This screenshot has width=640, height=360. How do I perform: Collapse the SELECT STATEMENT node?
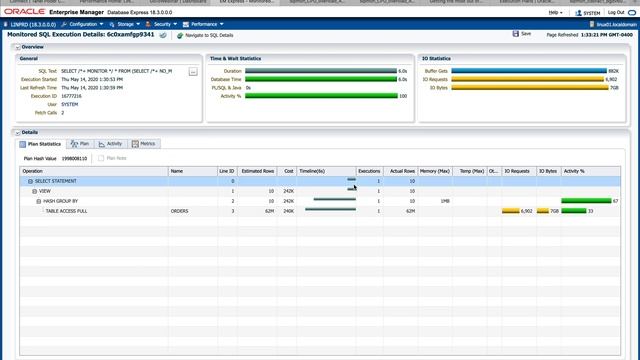click(30, 181)
